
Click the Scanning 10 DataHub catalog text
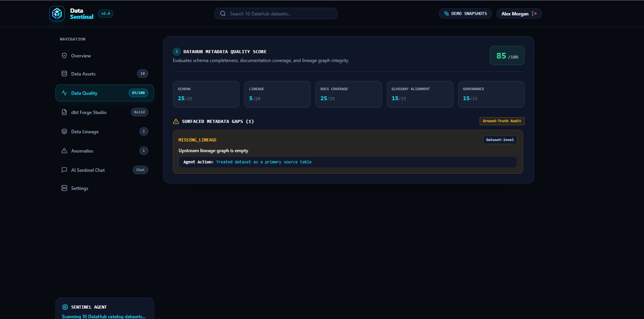(x=104, y=316)
